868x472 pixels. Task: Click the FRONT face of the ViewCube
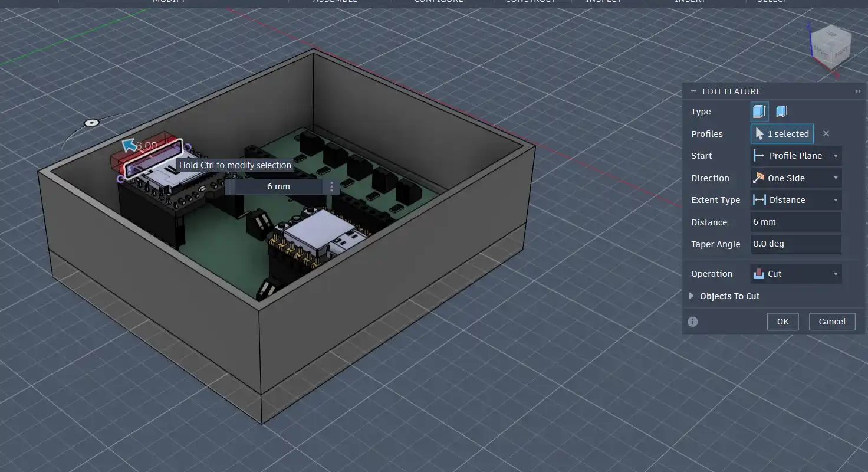pyautogui.click(x=823, y=53)
